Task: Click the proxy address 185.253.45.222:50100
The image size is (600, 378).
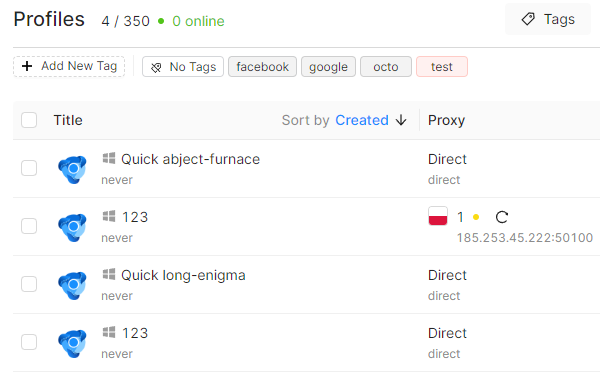Action: click(x=525, y=238)
